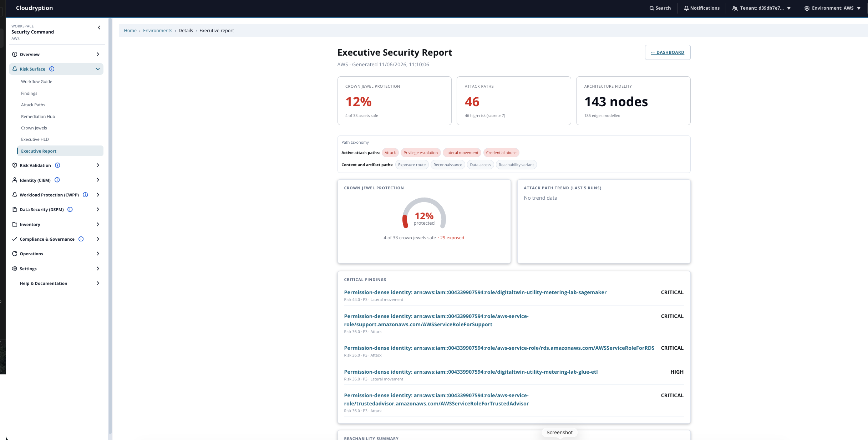Click the Reconnaissance tag
The width and height of the screenshot is (868, 440).
click(447, 165)
